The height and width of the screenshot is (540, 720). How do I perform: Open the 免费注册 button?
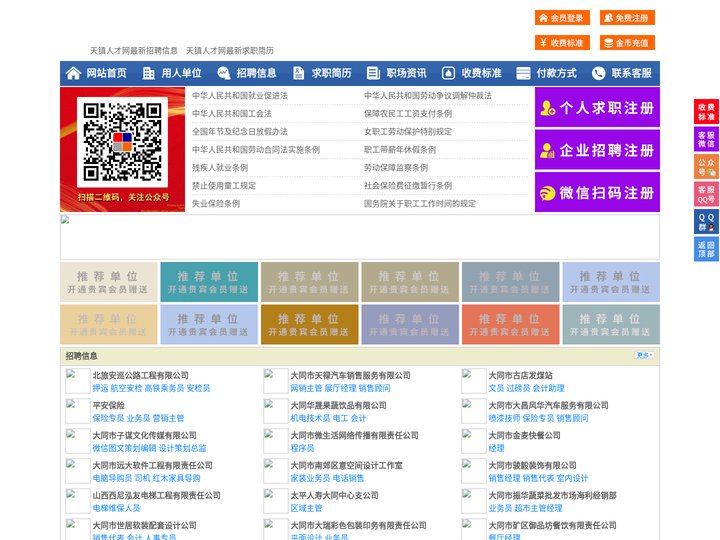click(627, 18)
